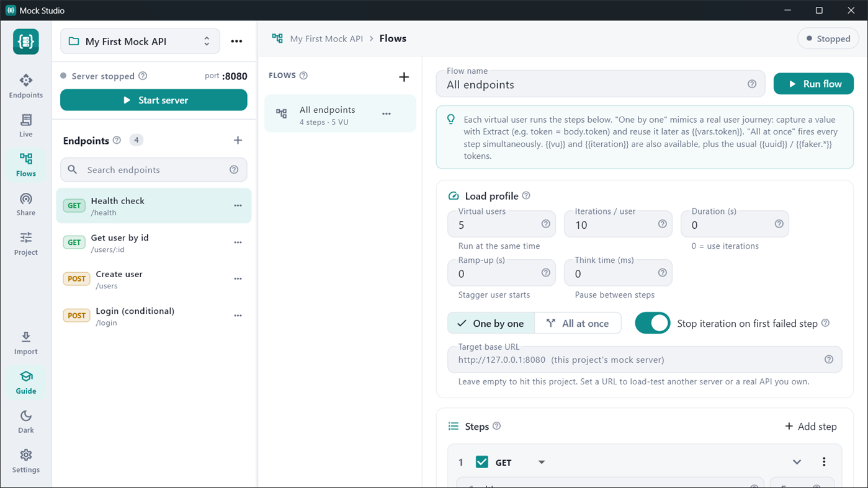
Task: Click the Mock Studio logo icon
Action: point(26,42)
